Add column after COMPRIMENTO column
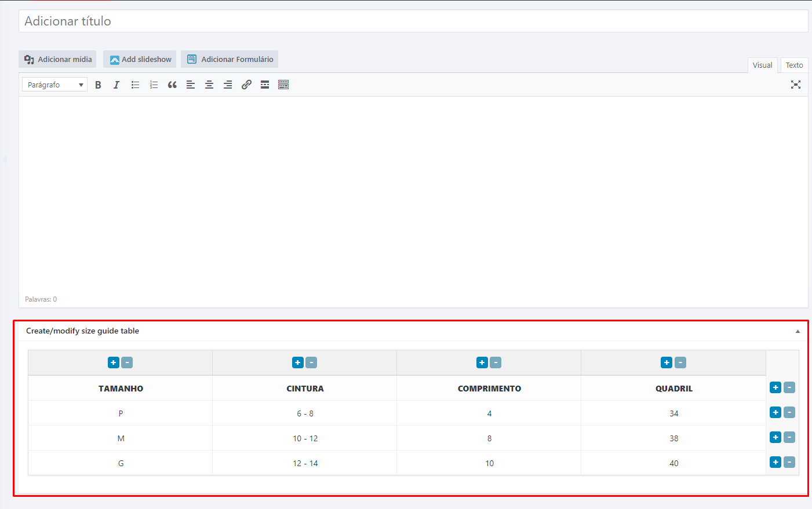812x509 pixels. pos(482,362)
